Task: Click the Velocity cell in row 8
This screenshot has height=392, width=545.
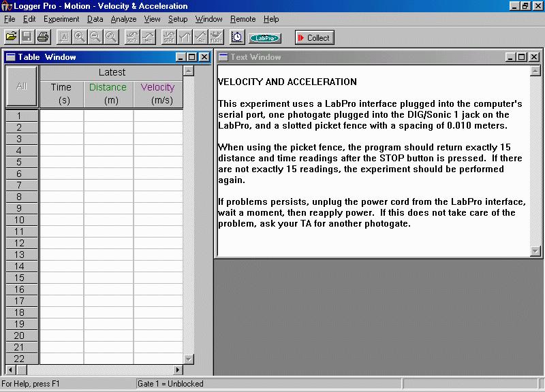Action: coord(158,197)
